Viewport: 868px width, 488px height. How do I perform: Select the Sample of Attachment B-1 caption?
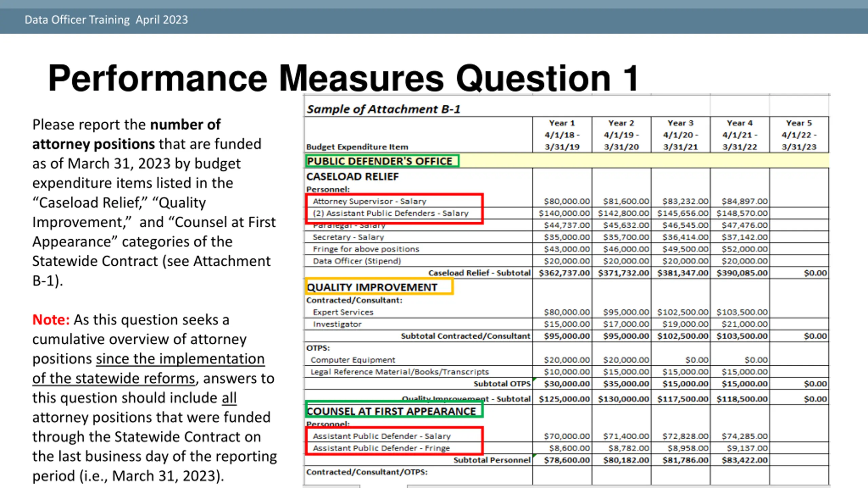click(383, 109)
